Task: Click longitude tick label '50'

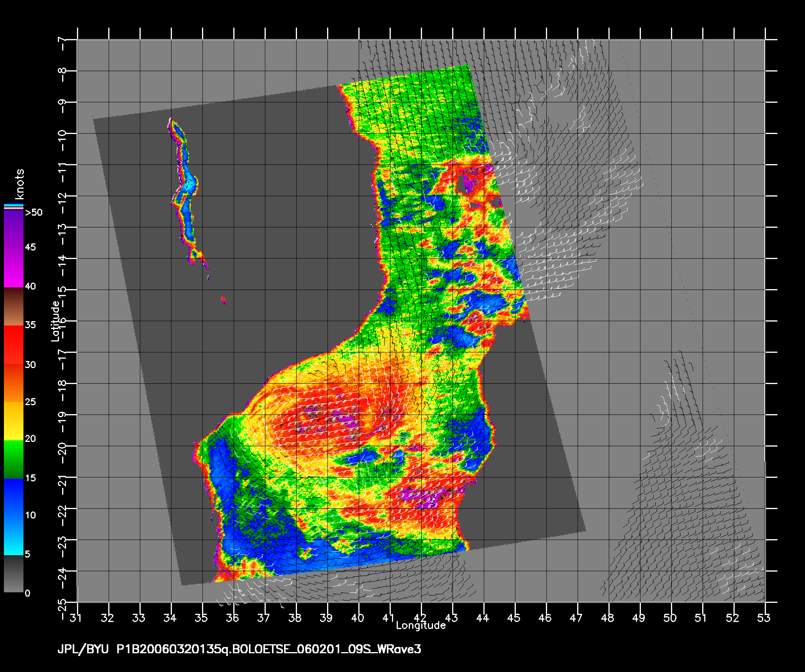Action: [670, 618]
